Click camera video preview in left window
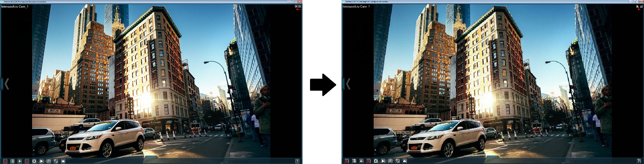644x164 pixels. point(151,81)
